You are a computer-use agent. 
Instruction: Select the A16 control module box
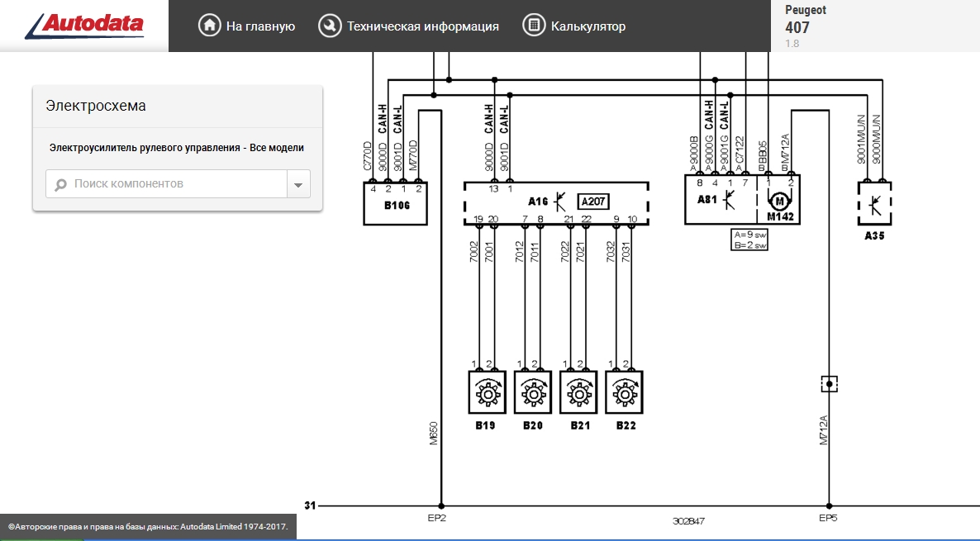(556, 203)
